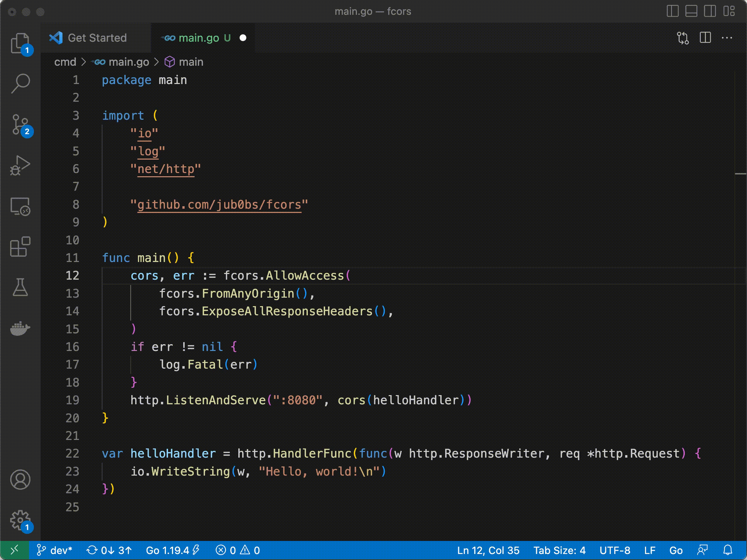Click the dev* branch in status bar
Screen dimensions: 747x560
54,550
